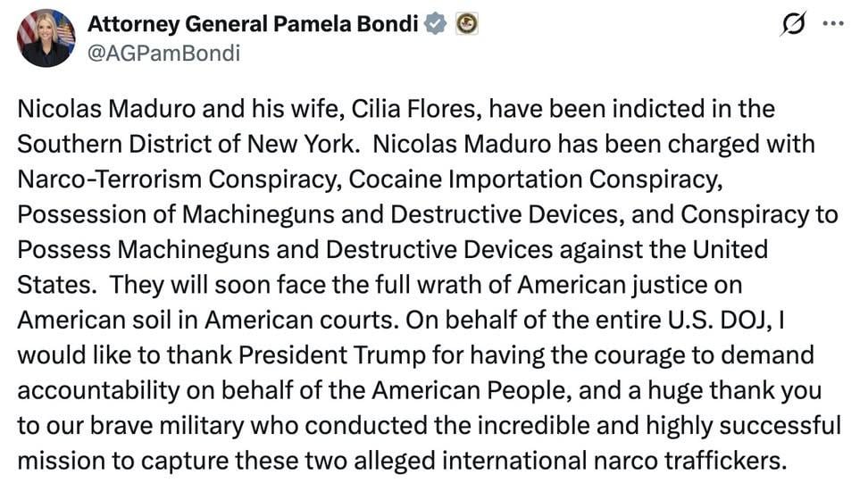868x500 pixels.
Task: Open the three-dot more options menu
Action: 833,24
